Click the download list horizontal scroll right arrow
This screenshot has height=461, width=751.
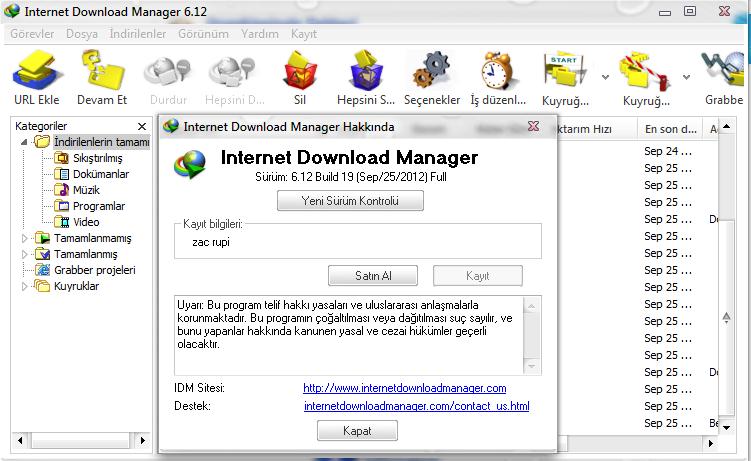click(x=711, y=443)
